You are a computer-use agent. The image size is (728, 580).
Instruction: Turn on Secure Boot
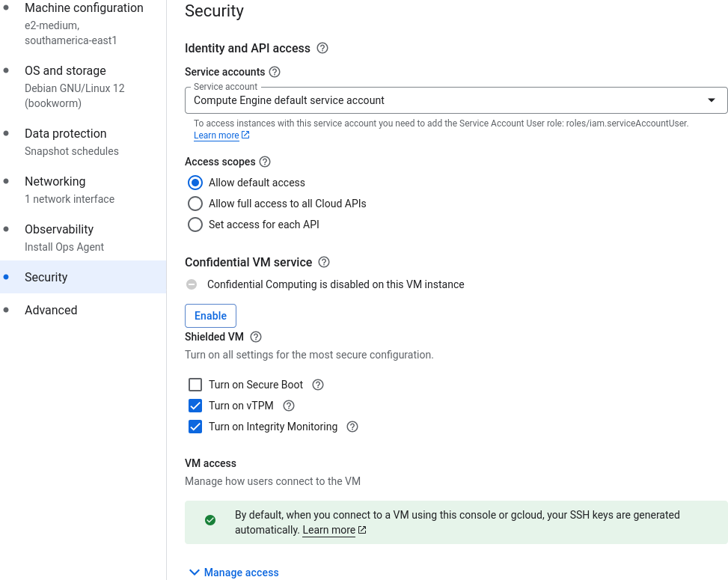(195, 384)
